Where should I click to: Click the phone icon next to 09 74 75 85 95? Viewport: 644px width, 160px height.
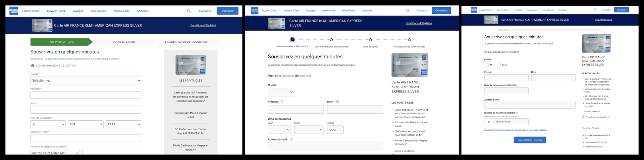click(584, 128)
